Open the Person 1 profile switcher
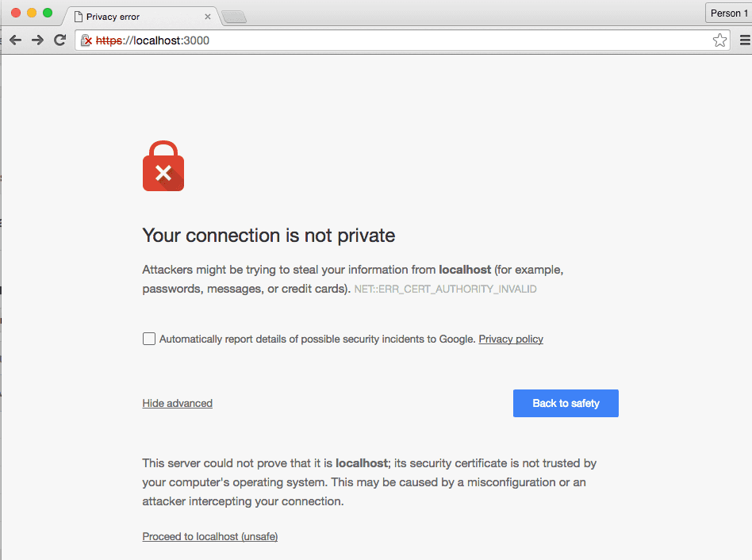The height and width of the screenshot is (560, 752). pos(727,13)
